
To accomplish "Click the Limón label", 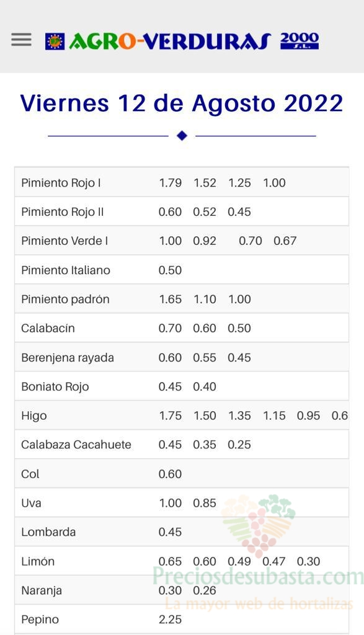I will coord(38,561).
